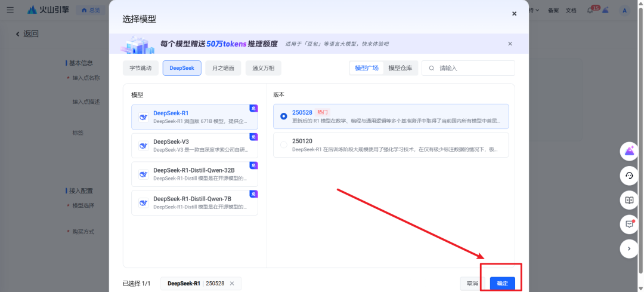Remove the DeepSeek-R1 250528 selected tag
This screenshot has width=644, height=292.
[x=231, y=284]
